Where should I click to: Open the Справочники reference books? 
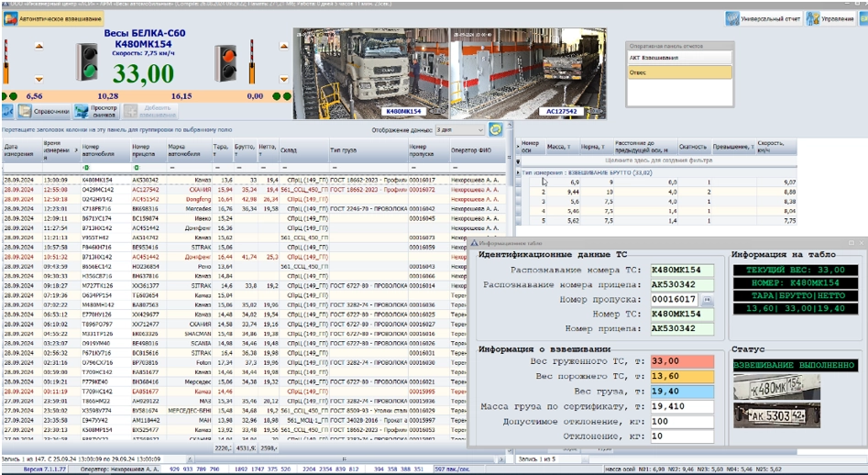coord(44,111)
